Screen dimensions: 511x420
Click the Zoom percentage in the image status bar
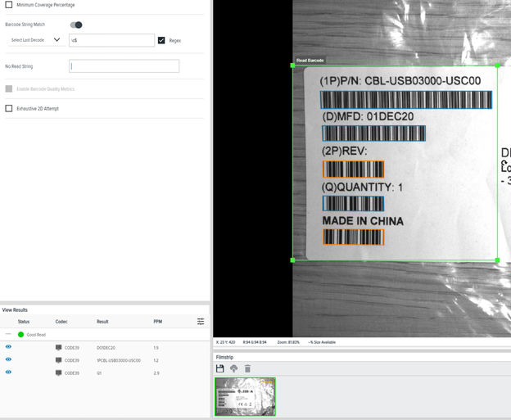(x=288, y=342)
